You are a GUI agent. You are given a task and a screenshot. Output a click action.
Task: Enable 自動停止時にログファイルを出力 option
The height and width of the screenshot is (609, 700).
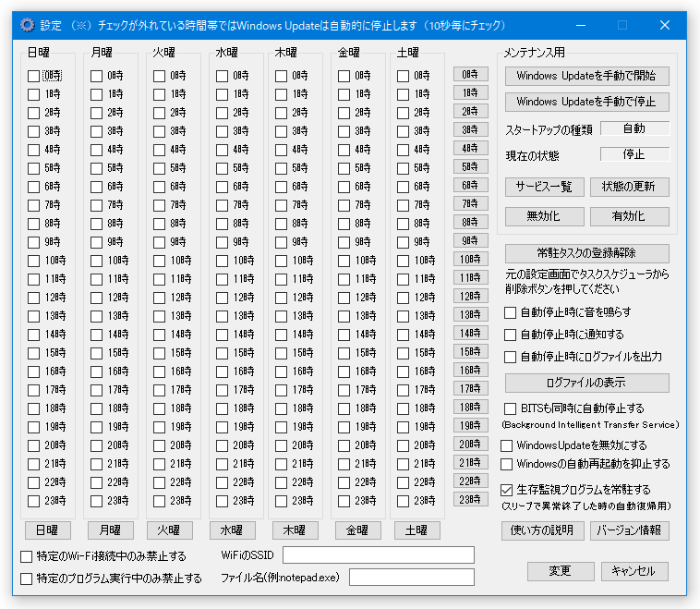[511, 357]
